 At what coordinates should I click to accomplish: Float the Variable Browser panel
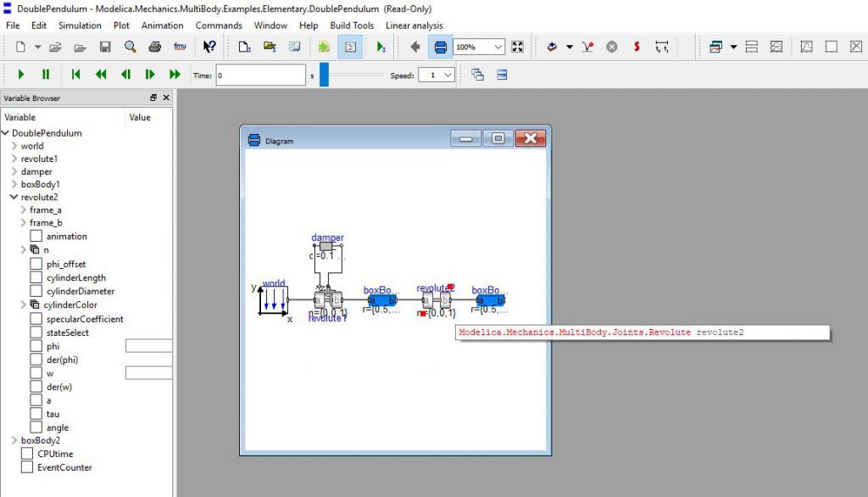click(153, 98)
